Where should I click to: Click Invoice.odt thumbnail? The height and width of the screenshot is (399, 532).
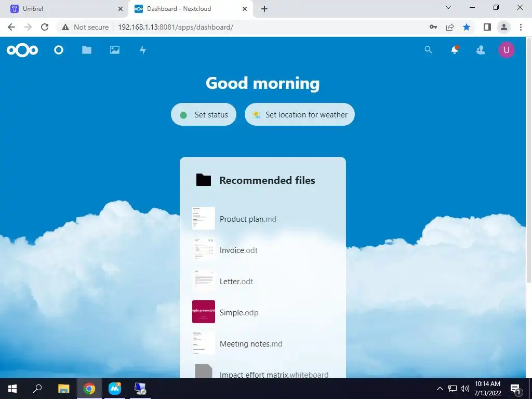(204, 249)
